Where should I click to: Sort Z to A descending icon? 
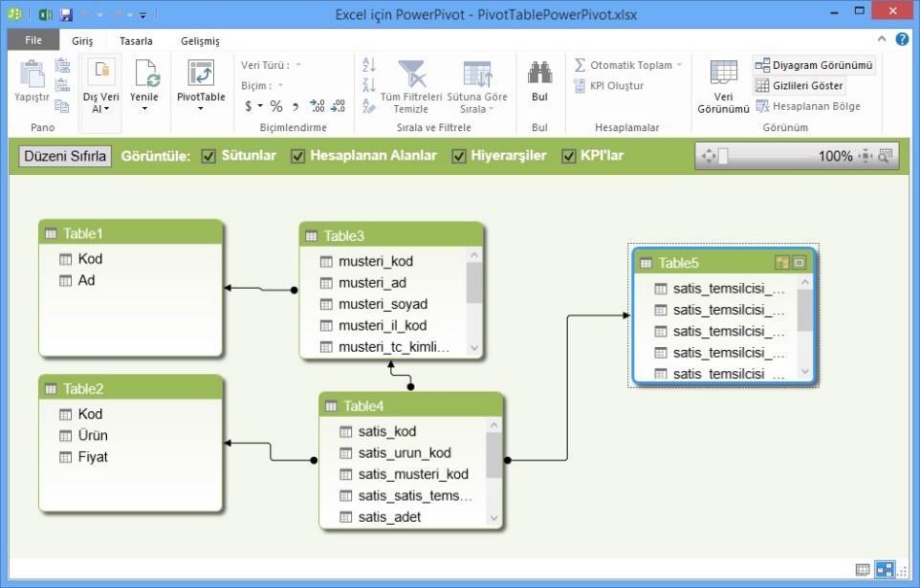point(369,85)
